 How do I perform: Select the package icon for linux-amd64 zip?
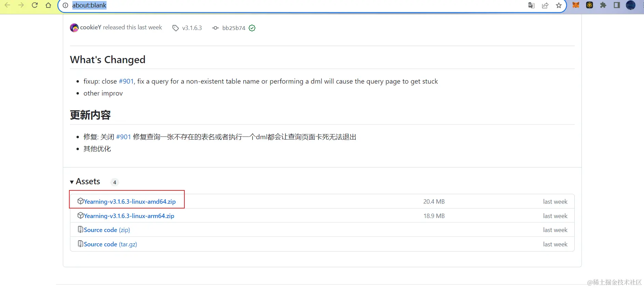coord(81,201)
